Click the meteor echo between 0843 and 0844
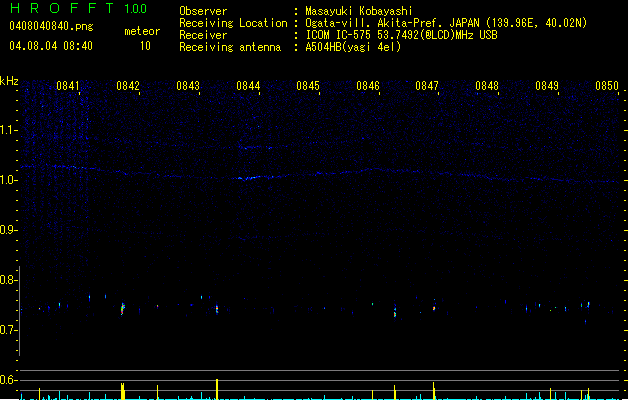 (x=217, y=309)
